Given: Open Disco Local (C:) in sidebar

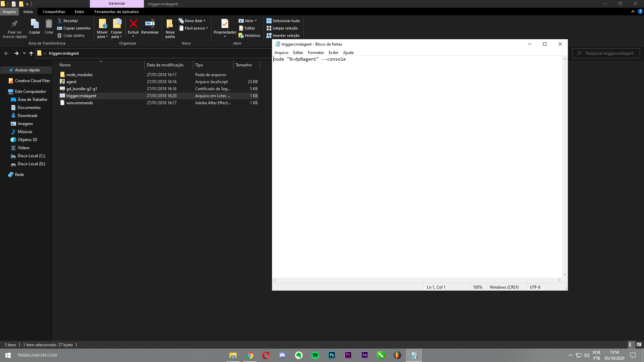Looking at the screenshot, I should click(31, 156).
